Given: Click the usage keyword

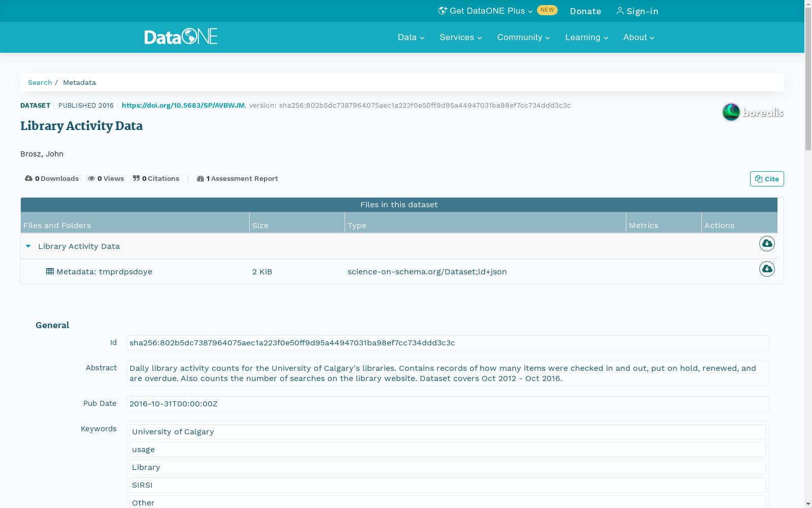Looking at the screenshot, I should tap(448, 450).
